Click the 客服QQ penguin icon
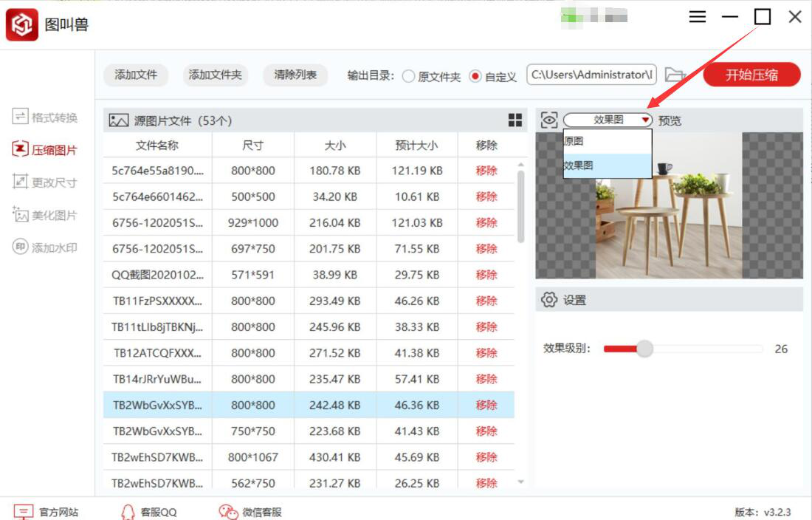This screenshot has width=812, height=520. 128,512
